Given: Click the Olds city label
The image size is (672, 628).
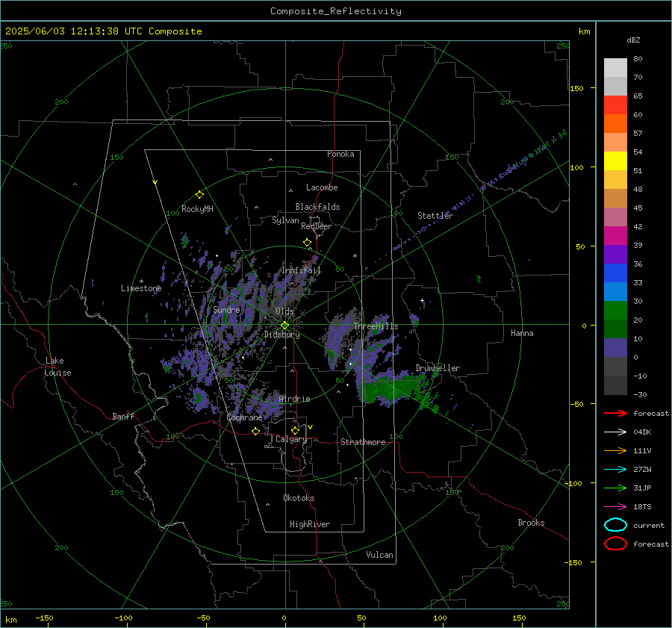Looking at the screenshot, I should (x=284, y=311).
